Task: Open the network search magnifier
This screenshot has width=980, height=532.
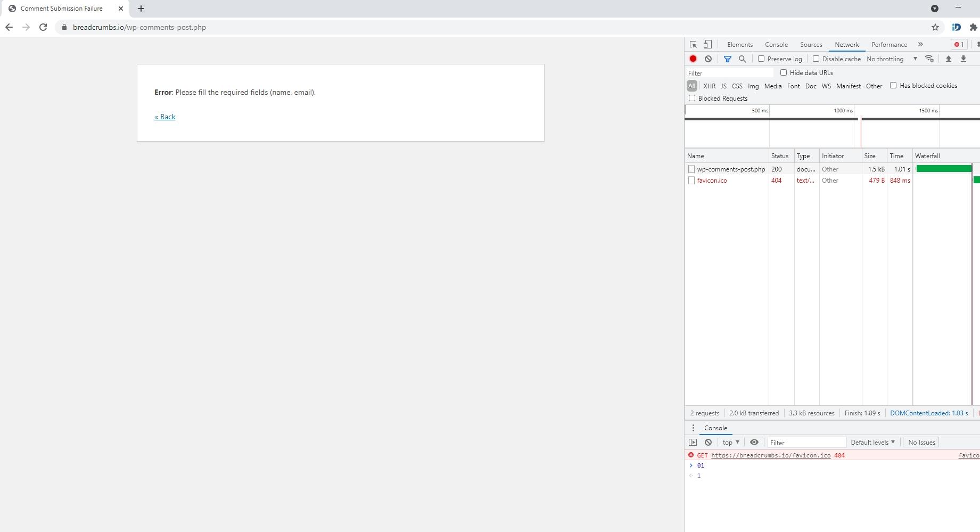Action: (x=742, y=59)
